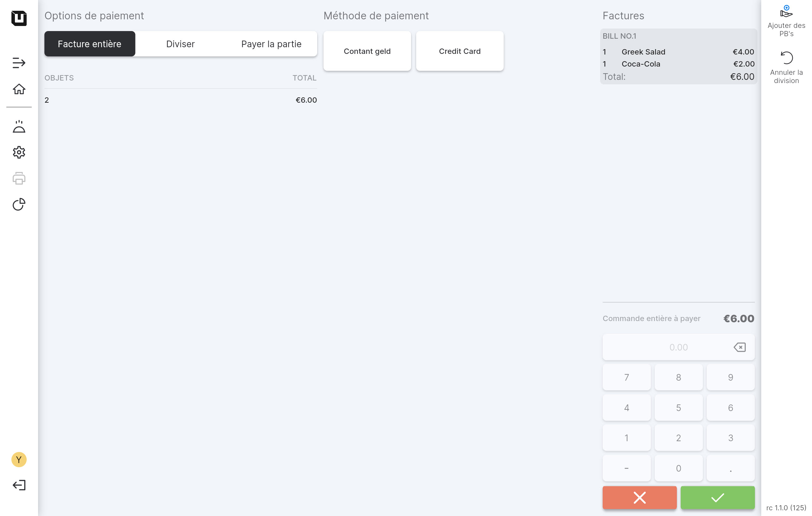Open the pie chart reports icon
Image resolution: width=812 pixels, height=516 pixels.
(x=19, y=204)
